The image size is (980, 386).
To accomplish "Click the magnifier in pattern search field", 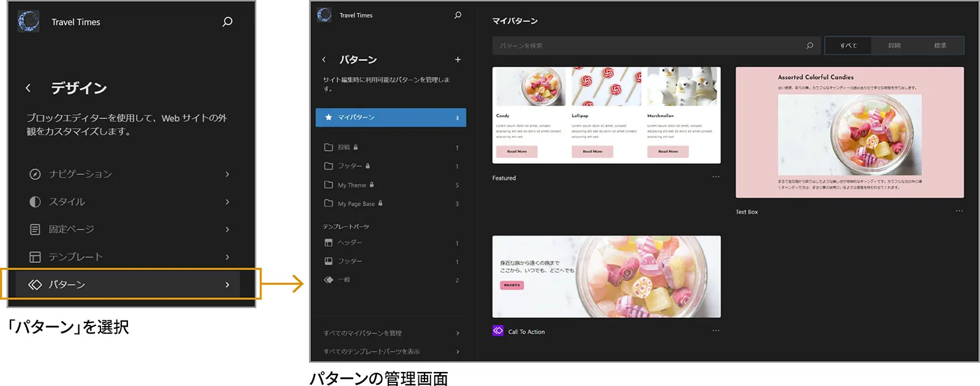I will 810,46.
